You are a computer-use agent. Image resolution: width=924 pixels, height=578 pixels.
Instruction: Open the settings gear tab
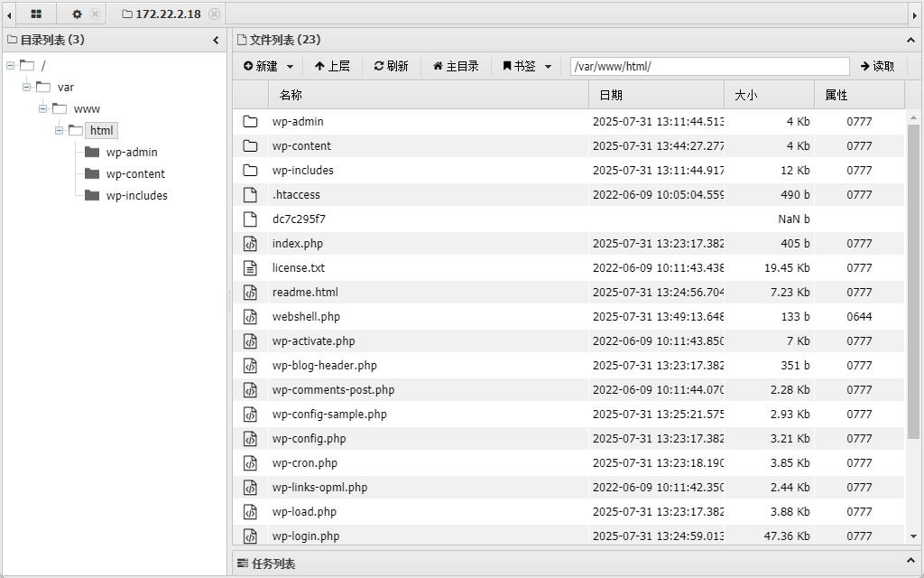[x=77, y=14]
